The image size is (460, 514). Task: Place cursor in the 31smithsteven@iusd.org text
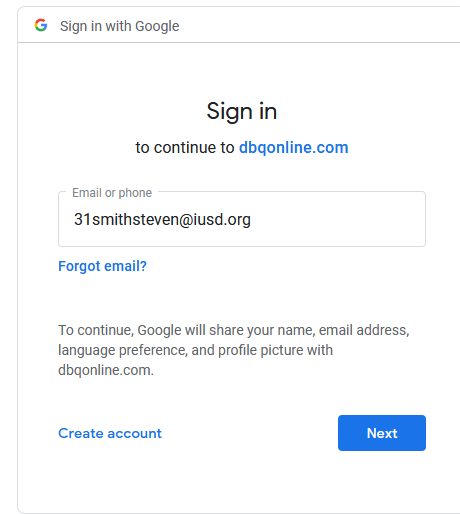[x=162, y=219]
